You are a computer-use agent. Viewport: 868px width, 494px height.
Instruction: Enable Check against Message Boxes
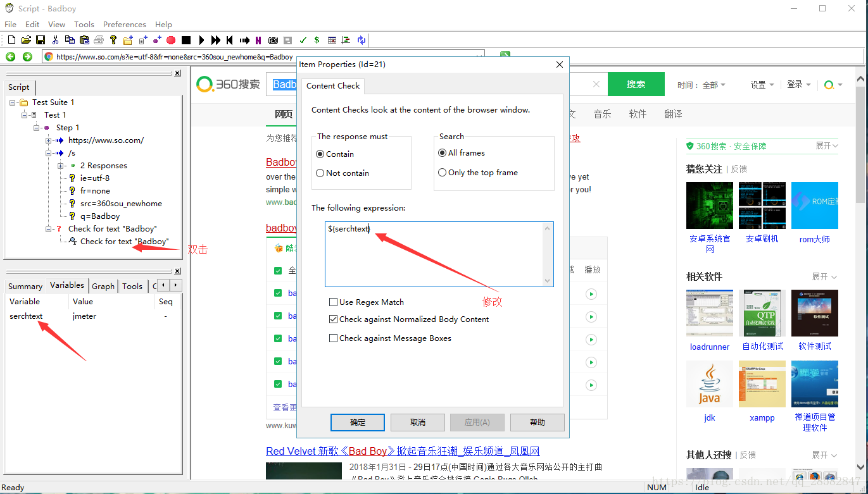click(333, 338)
